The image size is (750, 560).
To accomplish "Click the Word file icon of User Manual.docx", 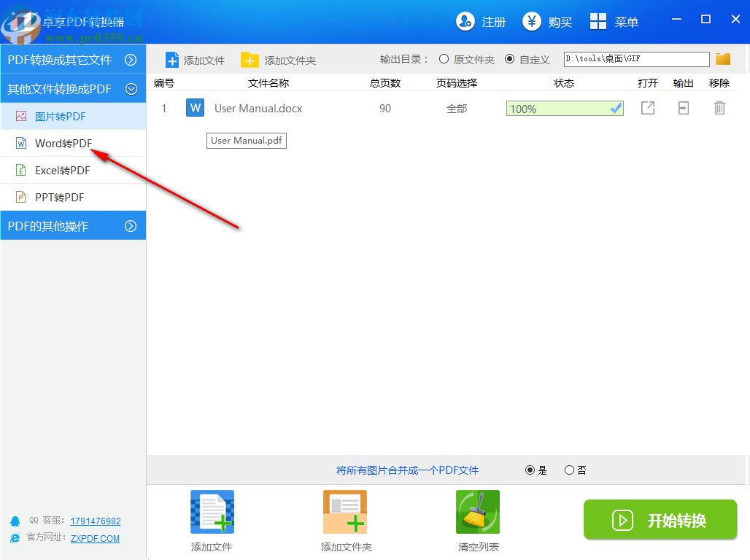I will pyautogui.click(x=195, y=108).
